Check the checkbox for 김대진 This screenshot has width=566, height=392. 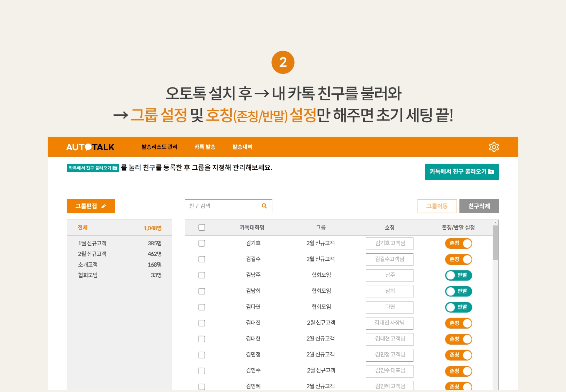[202, 323]
